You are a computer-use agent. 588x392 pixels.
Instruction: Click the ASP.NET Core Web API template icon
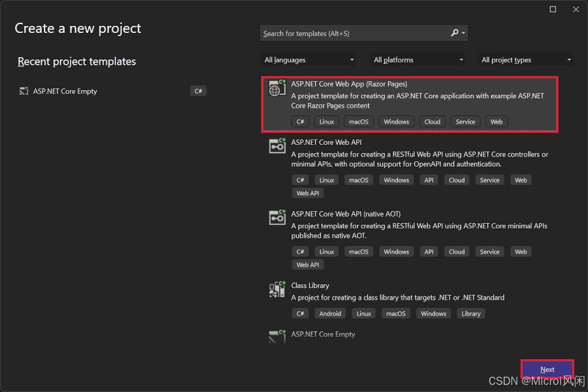click(x=277, y=146)
